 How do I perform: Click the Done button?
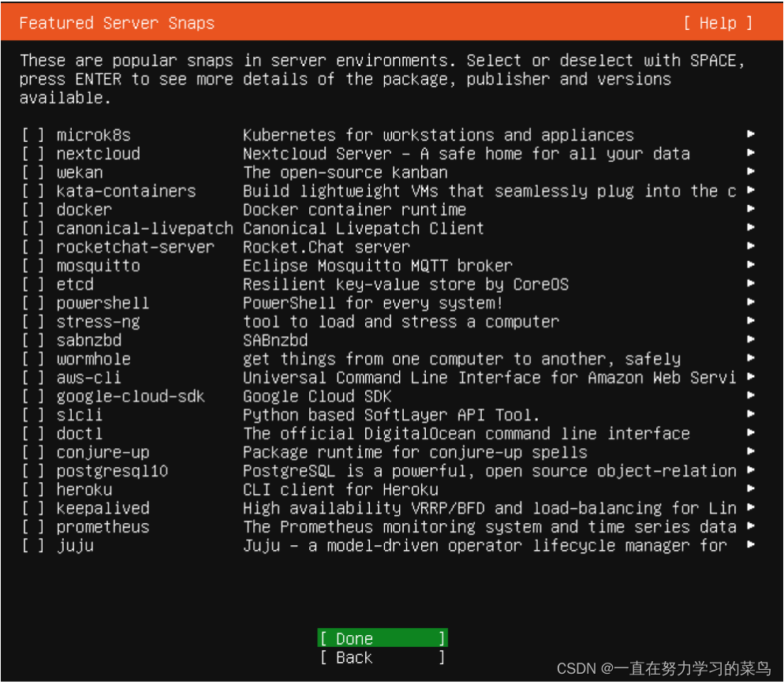[383, 638]
